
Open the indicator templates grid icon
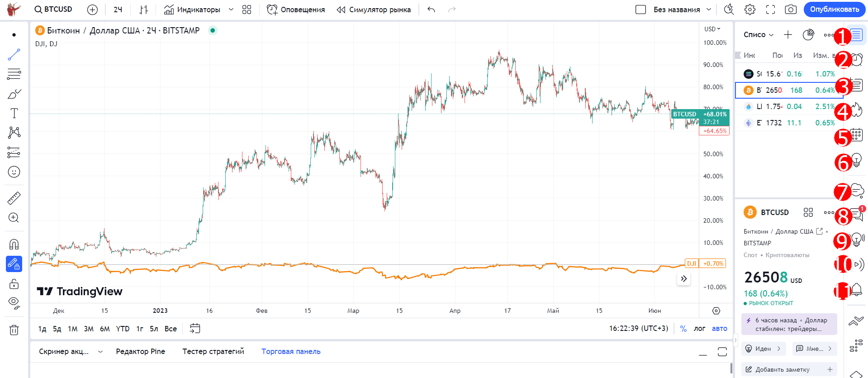pos(247,10)
